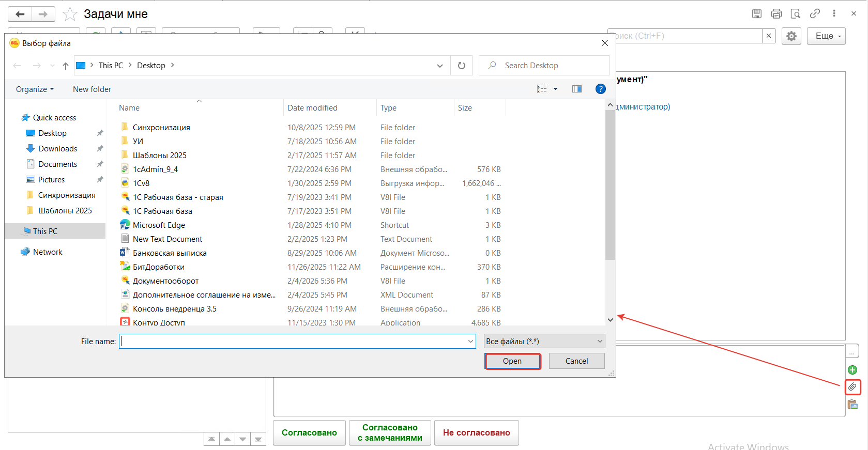This screenshot has height=450, width=868.
Task: Click the Не согласовано button
Action: click(x=476, y=433)
